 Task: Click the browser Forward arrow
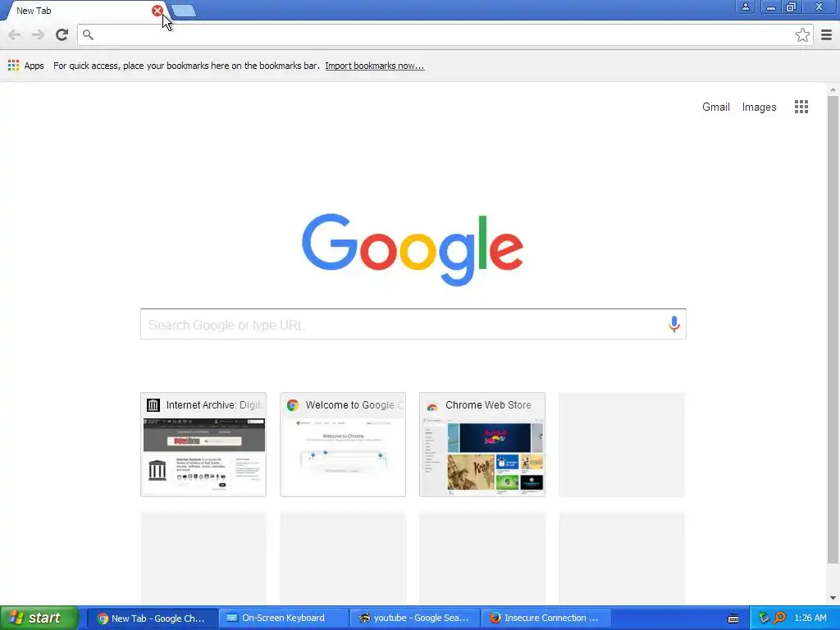[38, 35]
